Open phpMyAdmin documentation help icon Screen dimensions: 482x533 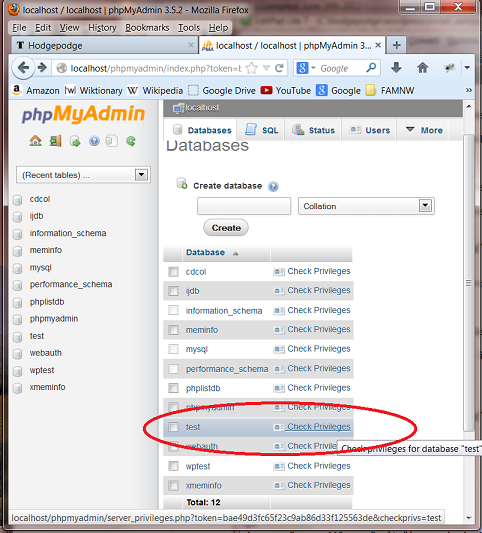tap(94, 141)
